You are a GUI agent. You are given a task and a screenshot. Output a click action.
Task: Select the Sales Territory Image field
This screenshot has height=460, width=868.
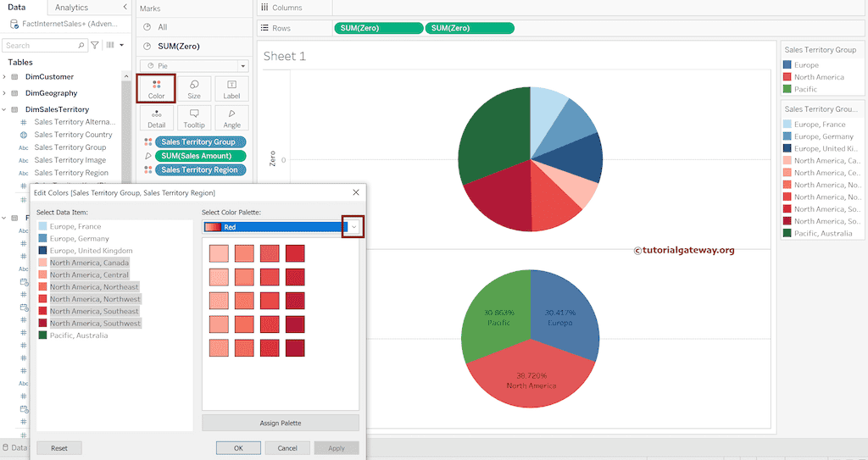70,160
